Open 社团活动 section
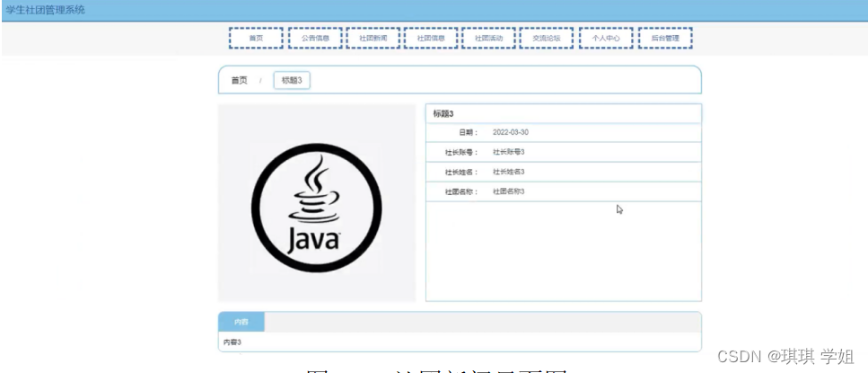The image size is (868, 373). [x=489, y=39]
